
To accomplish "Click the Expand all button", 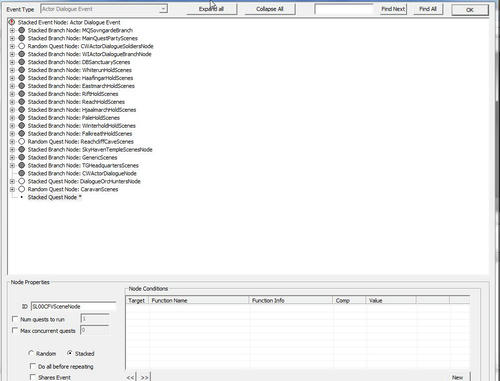I will (211, 9).
